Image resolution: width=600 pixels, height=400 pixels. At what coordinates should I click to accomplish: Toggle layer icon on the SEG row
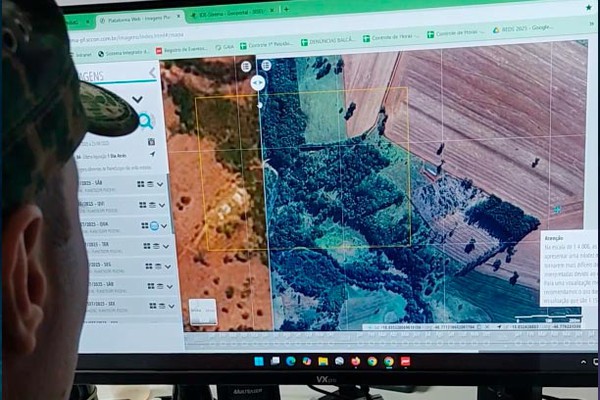158,266
